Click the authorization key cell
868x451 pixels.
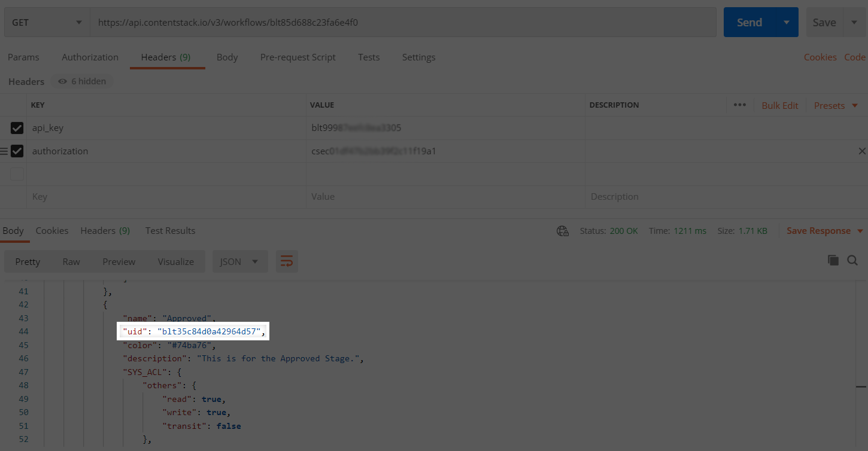pos(167,151)
